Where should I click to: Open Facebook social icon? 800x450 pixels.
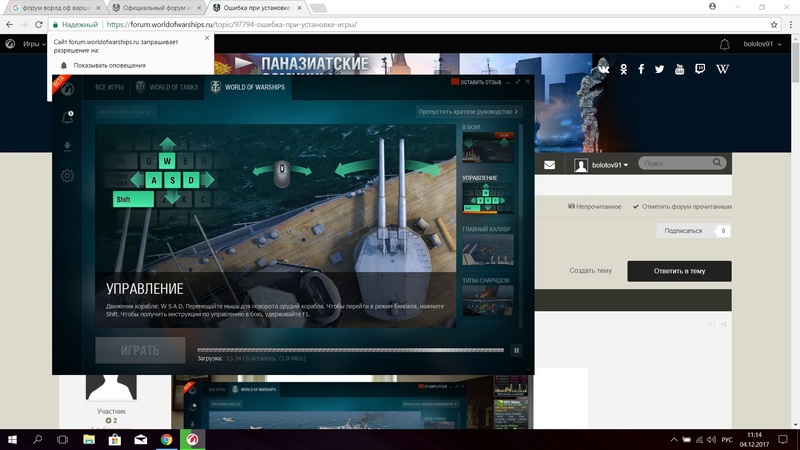point(641,69)
